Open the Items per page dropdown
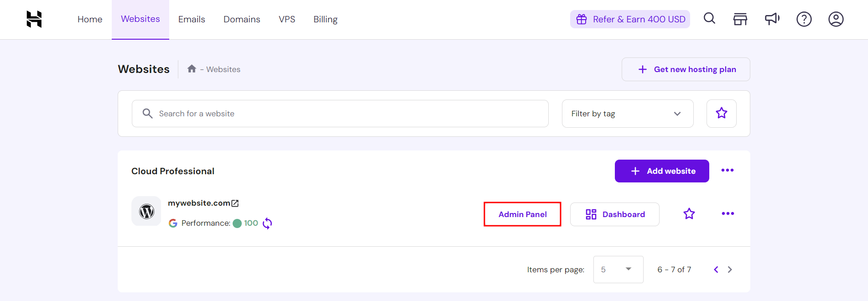 coord(618,270)
